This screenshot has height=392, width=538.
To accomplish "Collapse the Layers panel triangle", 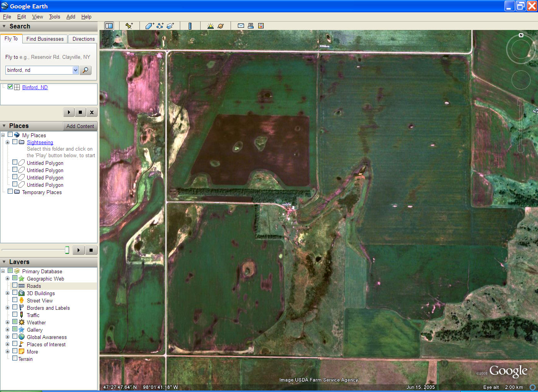I will [4, 262].
